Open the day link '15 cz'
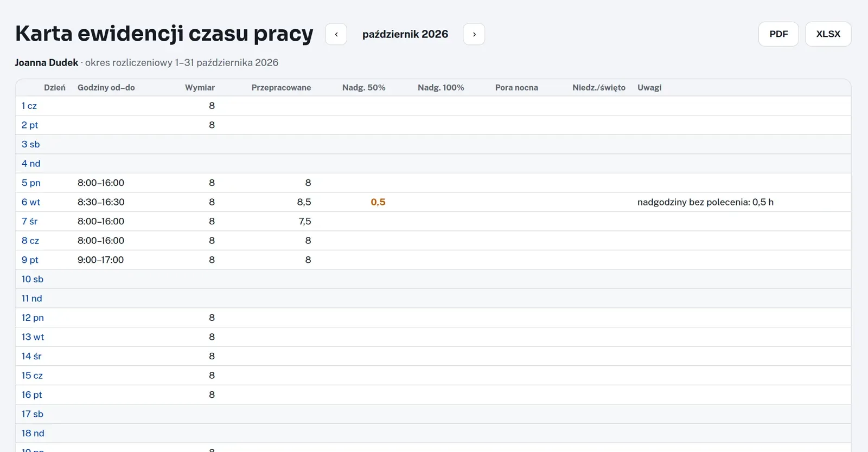The height and width of the screenshot is (452, 868). (x=32, y=375)
